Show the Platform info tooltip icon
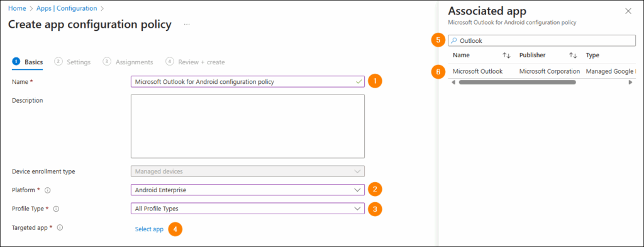 point(47,190)
